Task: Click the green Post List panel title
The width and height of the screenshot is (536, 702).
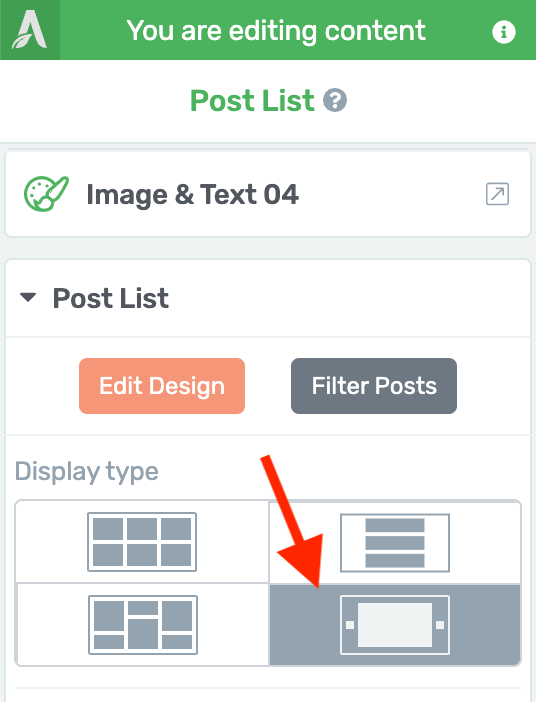Action: point(252,100)
